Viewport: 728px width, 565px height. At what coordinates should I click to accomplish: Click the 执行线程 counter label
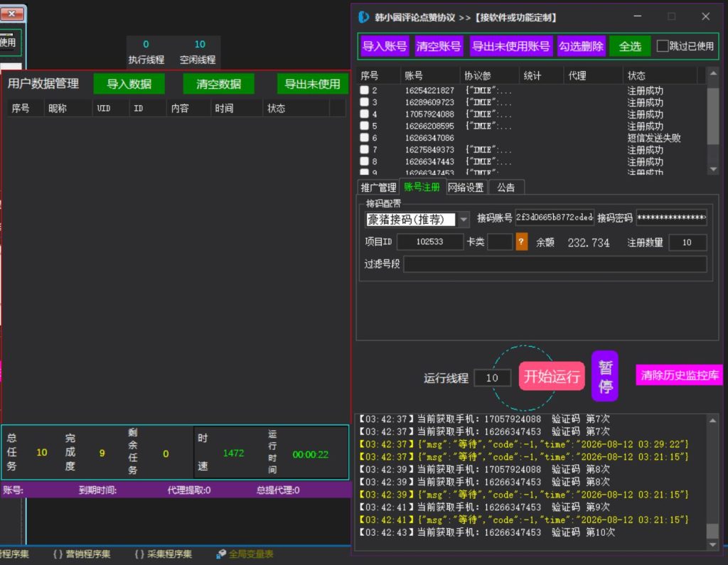point(146,60)
